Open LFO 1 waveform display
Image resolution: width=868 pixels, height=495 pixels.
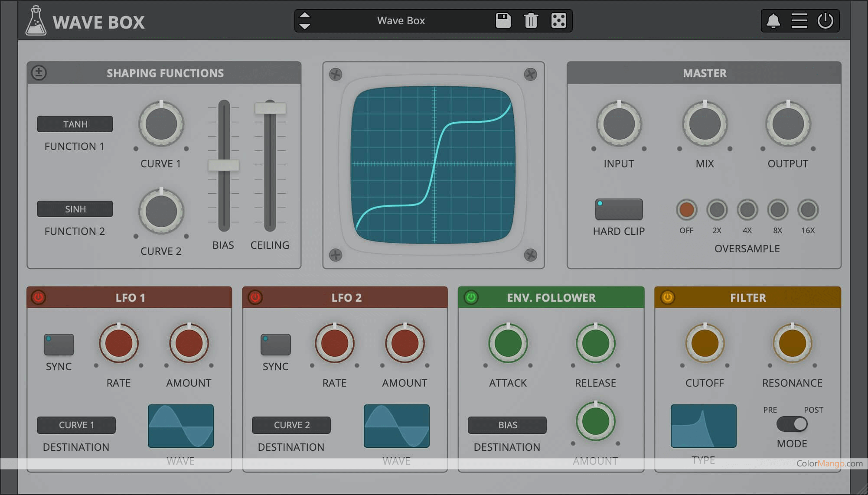point(180,426)
